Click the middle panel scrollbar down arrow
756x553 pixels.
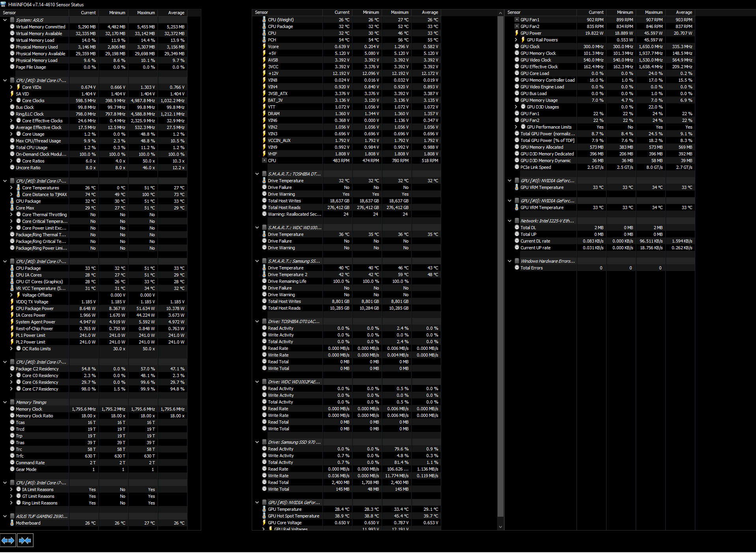[x=500, y=527]
